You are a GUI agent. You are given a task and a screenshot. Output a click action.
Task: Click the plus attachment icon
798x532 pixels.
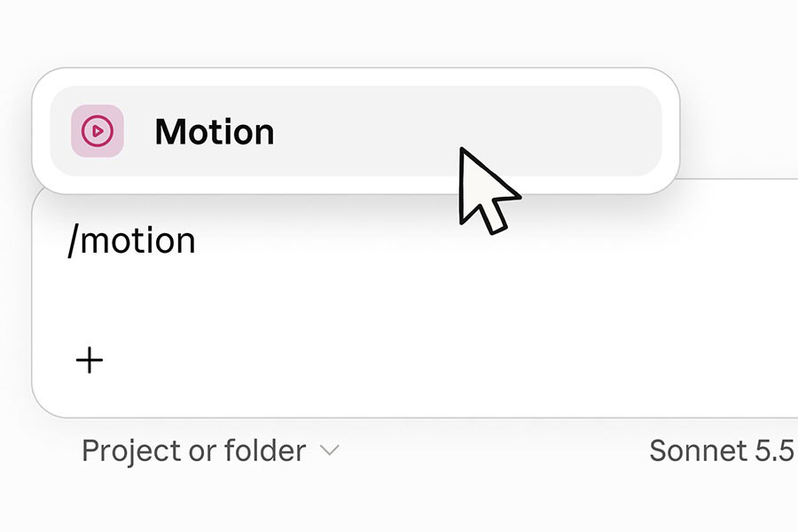(x=90, y=360)
